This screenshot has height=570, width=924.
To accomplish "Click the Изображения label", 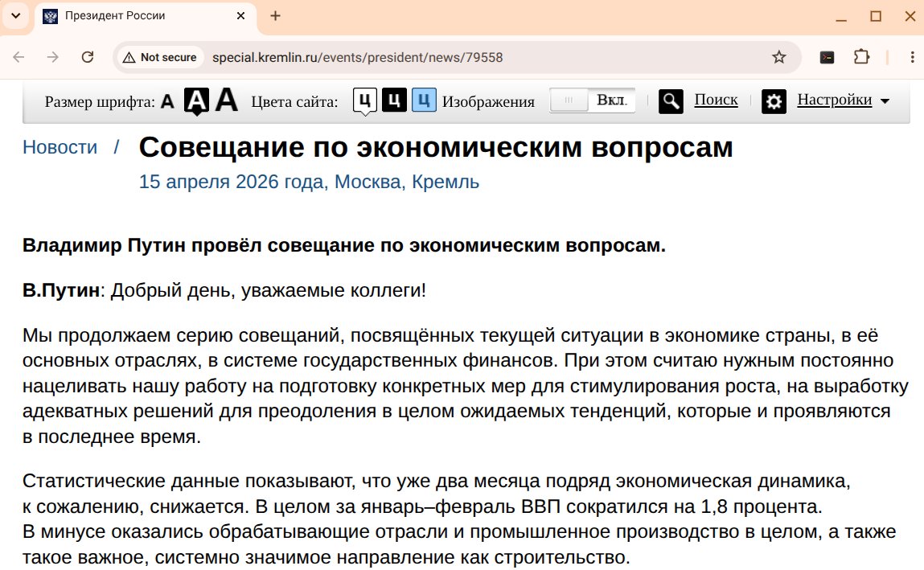I will (488, 102).
